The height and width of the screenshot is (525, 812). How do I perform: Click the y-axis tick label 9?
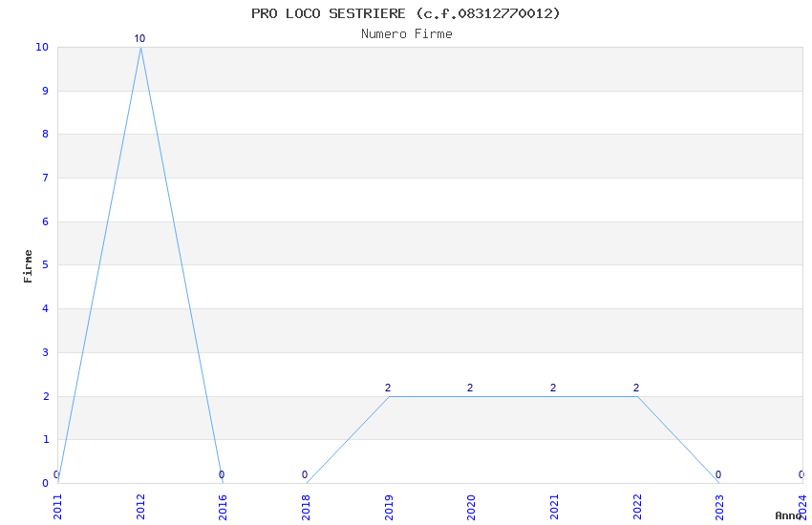46,91
